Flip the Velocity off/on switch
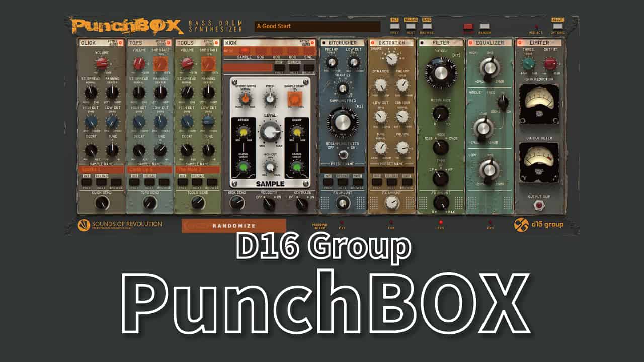The width and height of the screenshot is (644, 362). click(270, 203)
